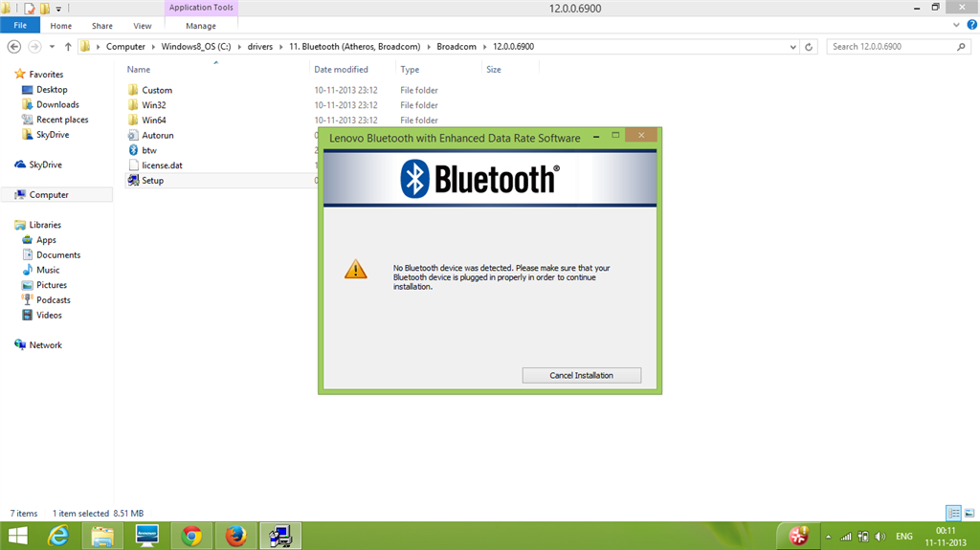Open Customize Quick Access Toolbar dropdown
The width and height of the screenshot is (980, 550).
tap(58, 9)
